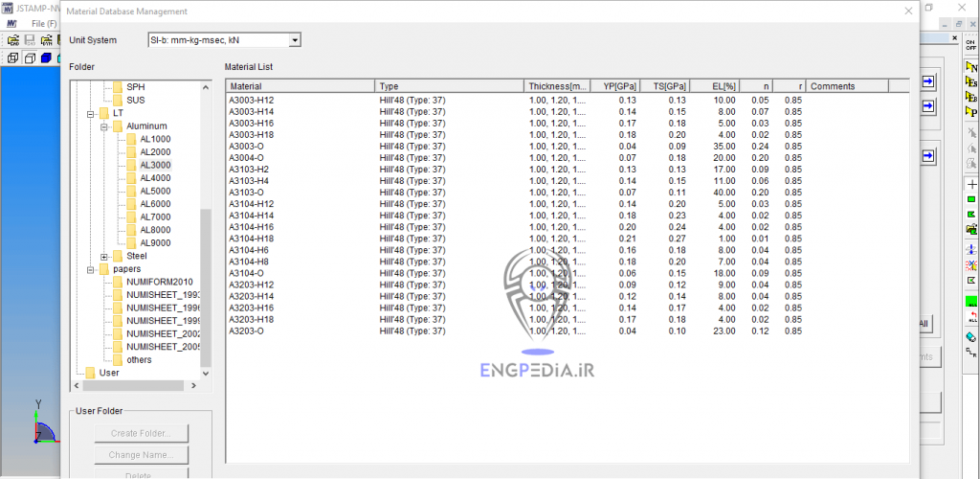This screenshot has height=479, width=980.
Task: Click the eraser icon in right toolbar
Action: tap(971, 337)
